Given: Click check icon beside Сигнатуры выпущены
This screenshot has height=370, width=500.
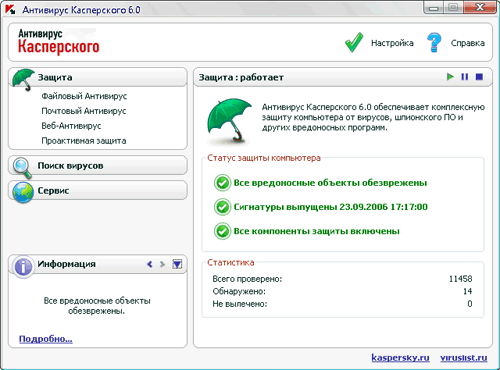Looking at the screenshot, I should pyautogui.click(x=222, y=207).
